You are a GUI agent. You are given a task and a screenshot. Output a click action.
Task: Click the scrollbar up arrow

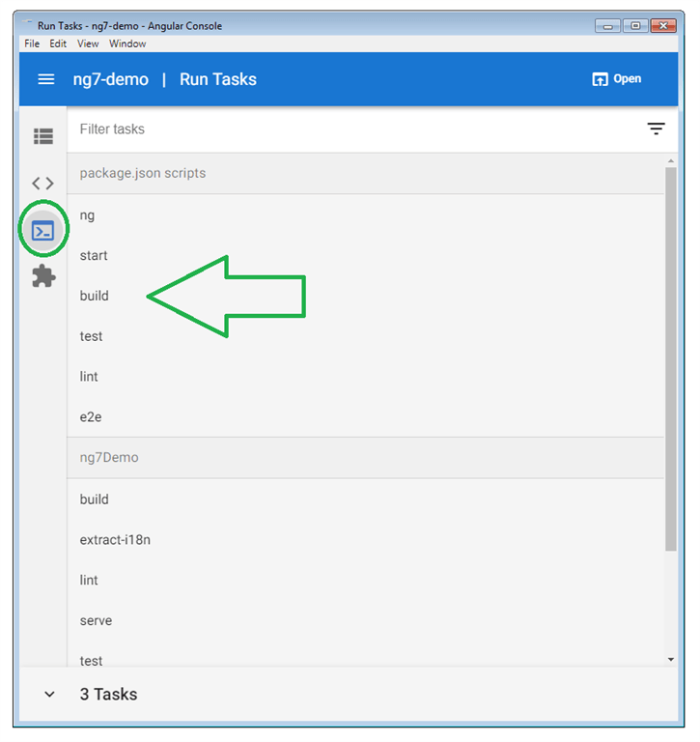[671, 161]
